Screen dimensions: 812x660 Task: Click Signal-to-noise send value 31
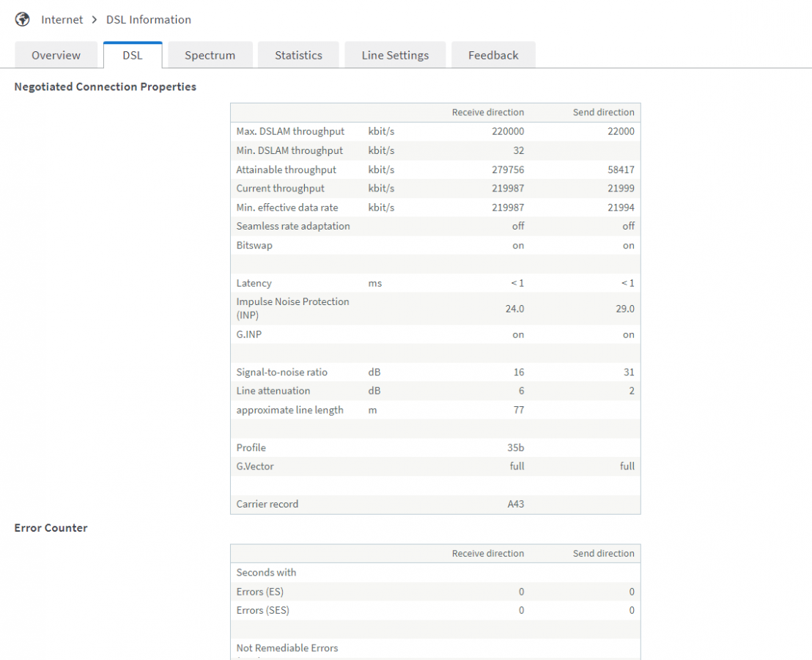(x=630, y=373)
